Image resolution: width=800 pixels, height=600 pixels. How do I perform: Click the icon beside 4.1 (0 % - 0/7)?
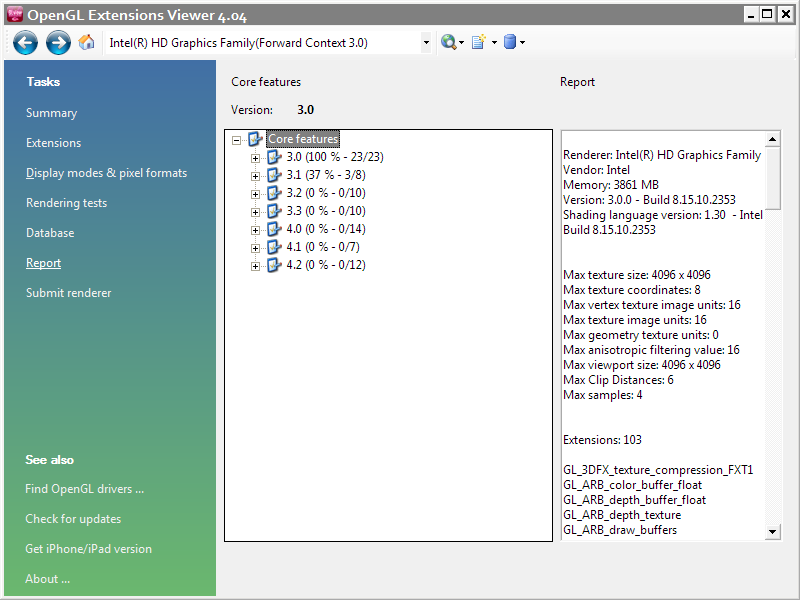click(x=274, y=247)
